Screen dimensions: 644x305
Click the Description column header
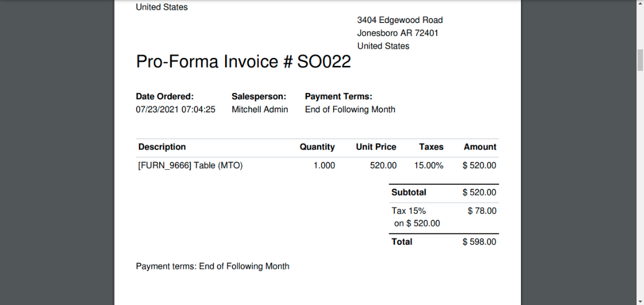click(x=162, y=147)
